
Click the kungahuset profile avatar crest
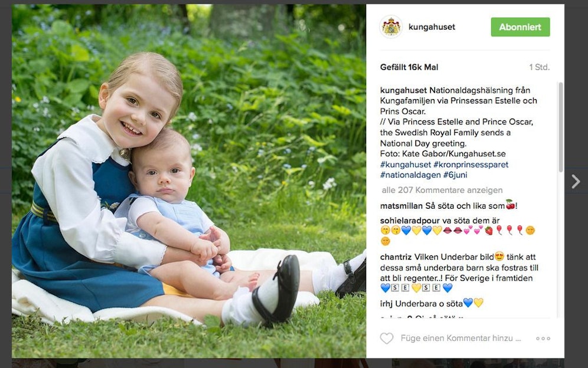point(391,27)
